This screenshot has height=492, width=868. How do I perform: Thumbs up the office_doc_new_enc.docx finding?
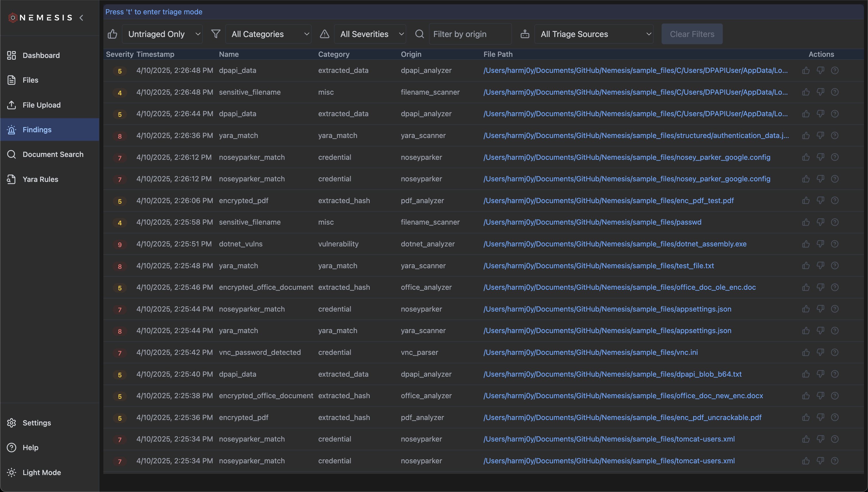(x=806, y=396)
